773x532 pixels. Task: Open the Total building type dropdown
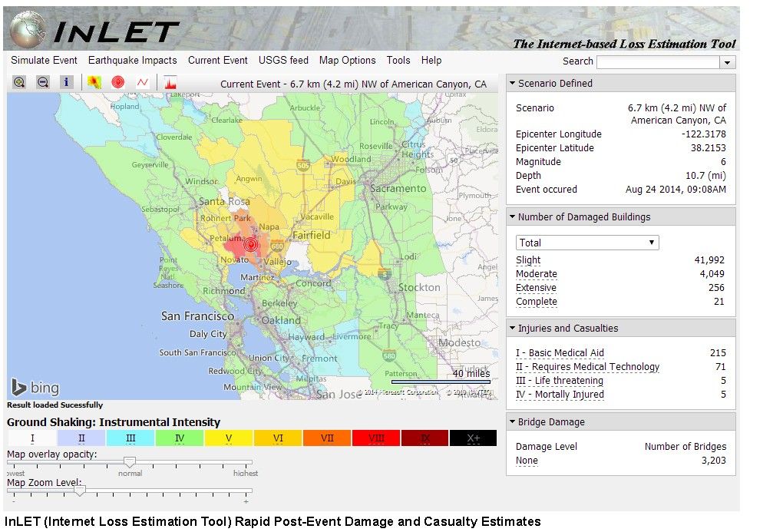[x=587, y=243]
